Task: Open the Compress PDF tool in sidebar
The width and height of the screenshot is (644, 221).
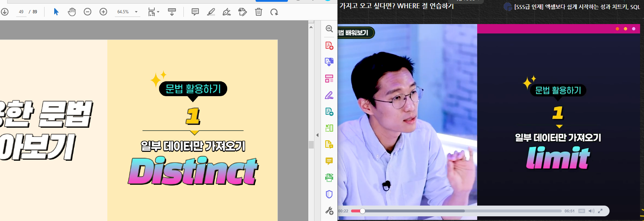Action: point(329,128)
